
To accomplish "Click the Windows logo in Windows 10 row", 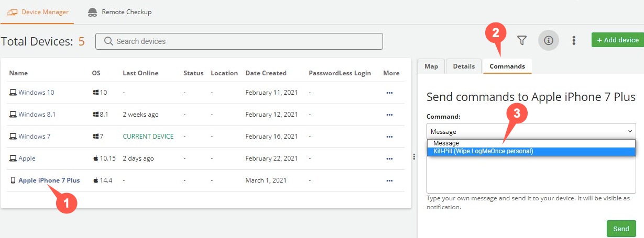I will tap(96, 93).
